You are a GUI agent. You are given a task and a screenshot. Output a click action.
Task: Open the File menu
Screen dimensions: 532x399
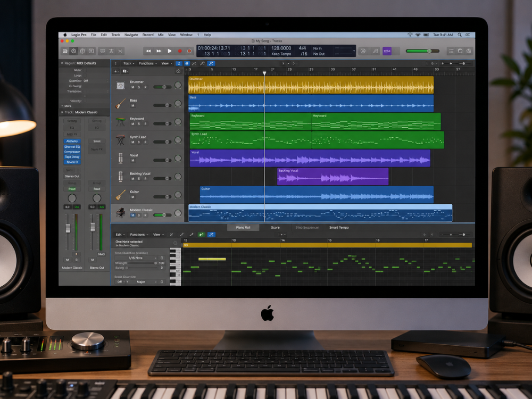click(x=93, y=35)
